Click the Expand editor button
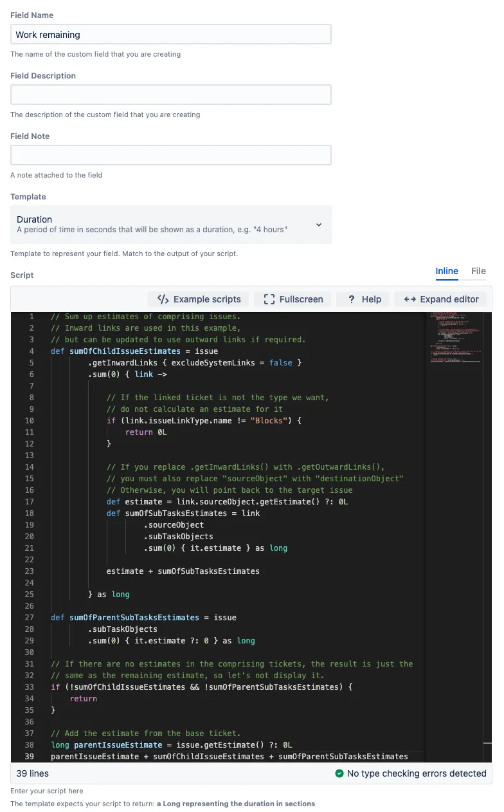The width and height of the screenshot is (504, 812). [441, 299]
